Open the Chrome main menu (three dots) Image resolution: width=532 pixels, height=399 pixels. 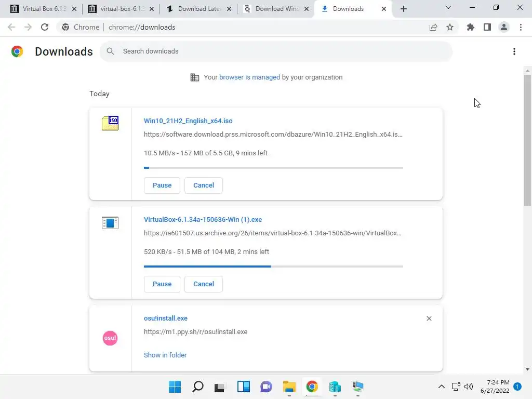click(x=521, y=27)
